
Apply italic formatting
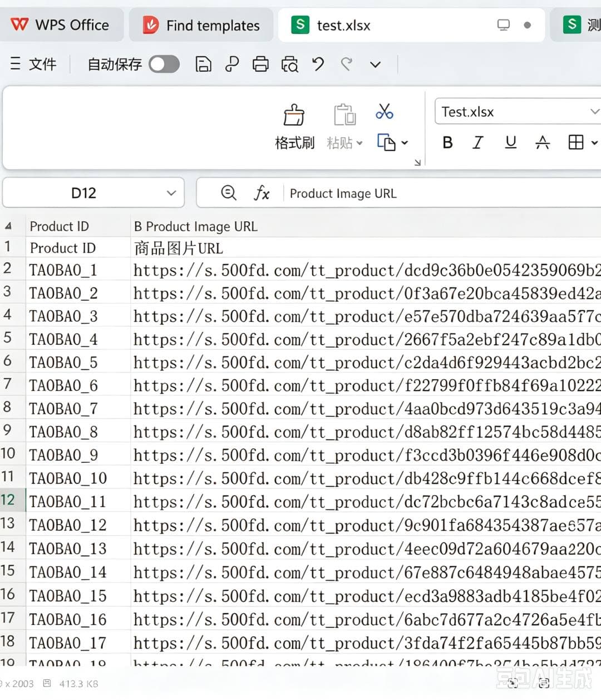click(x=478, y=143)
